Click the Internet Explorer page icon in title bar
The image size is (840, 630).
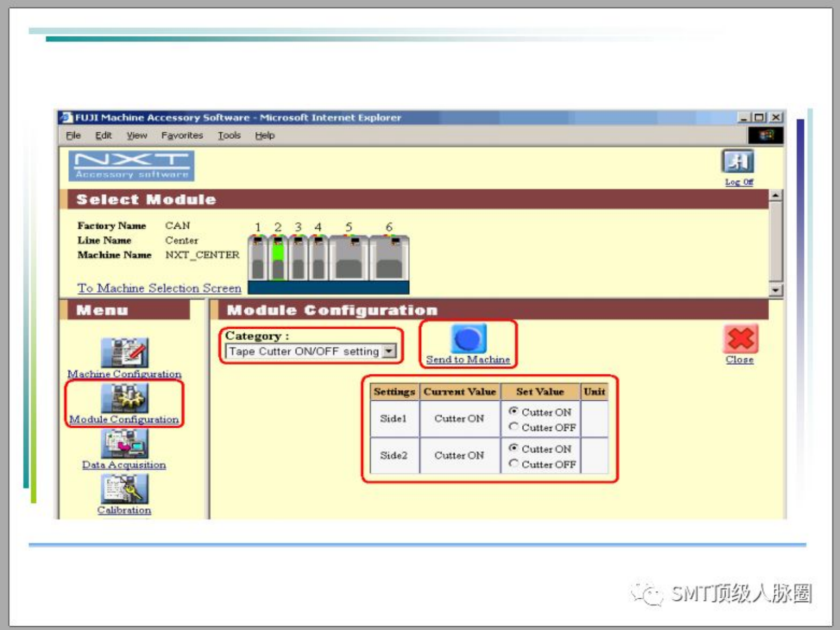66,117
